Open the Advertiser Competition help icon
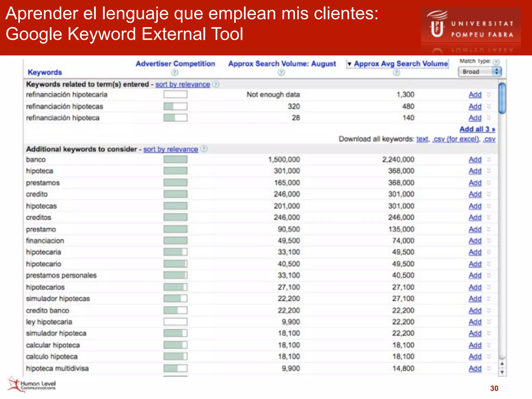The height and width of the screenshot is (399, 532). (x=175, y=72)
